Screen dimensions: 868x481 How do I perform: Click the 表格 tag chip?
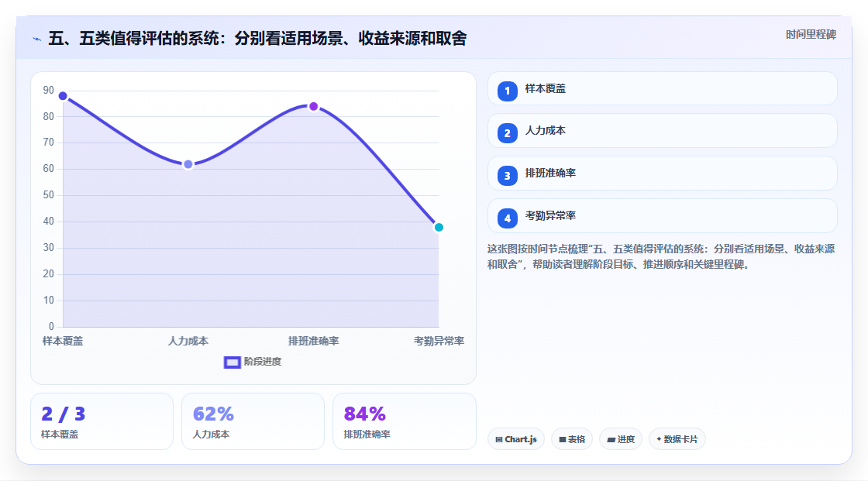572,439
